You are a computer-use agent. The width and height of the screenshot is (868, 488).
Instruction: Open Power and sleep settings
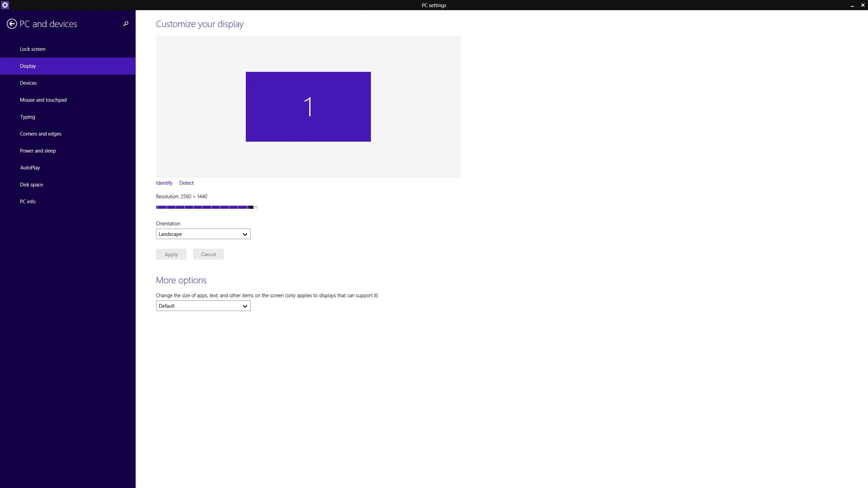point(38,151)
